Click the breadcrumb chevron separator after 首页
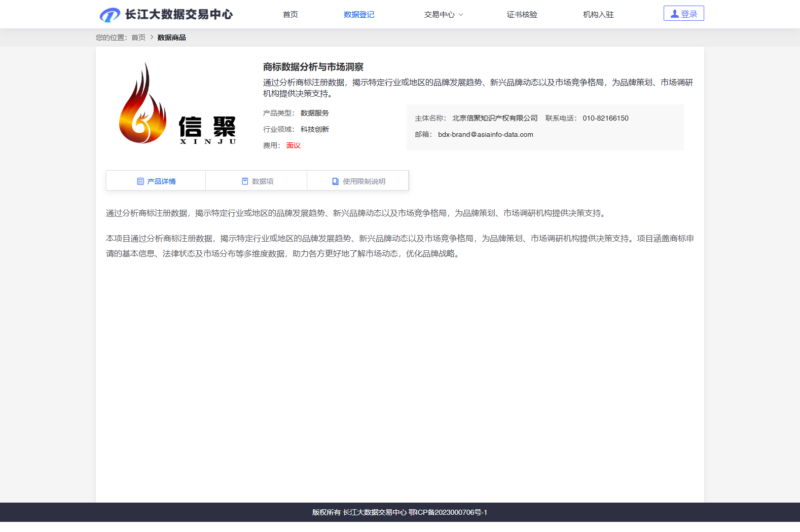Viewport: 800px width, 532px height. coord(152,37)
